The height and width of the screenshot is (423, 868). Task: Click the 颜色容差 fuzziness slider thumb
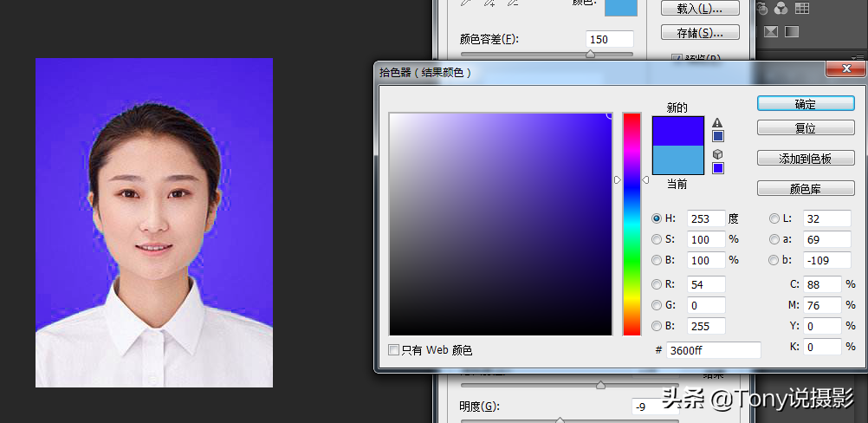tap(590, 54)
